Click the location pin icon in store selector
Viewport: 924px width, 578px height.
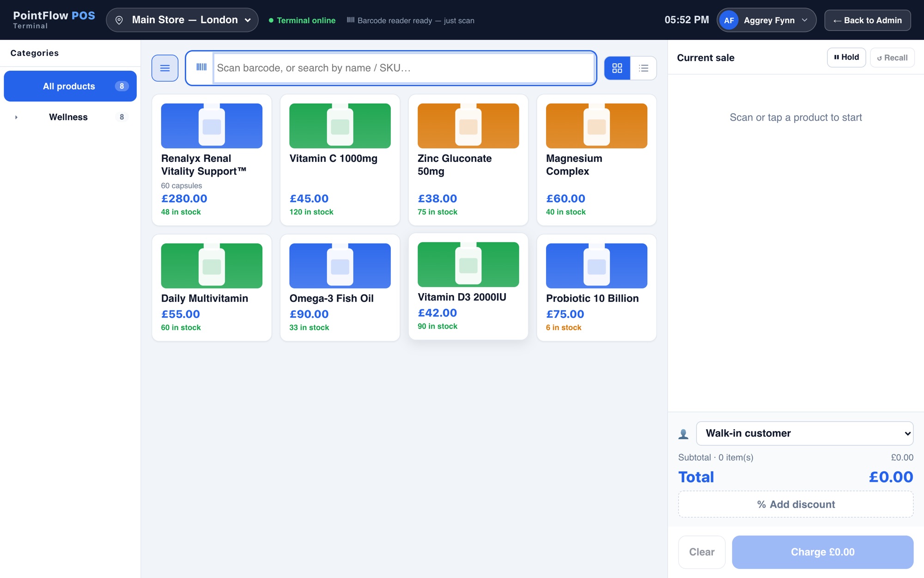tap(119, 20)
